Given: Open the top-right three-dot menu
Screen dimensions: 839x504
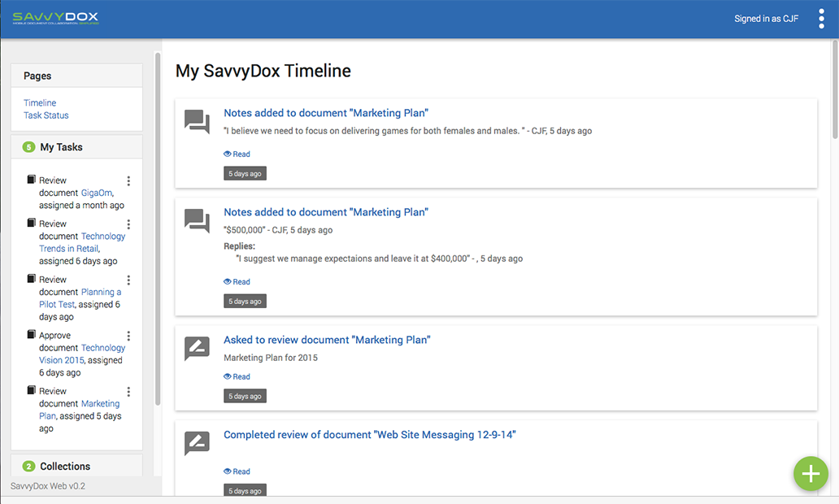Looking at the screenshot, I should click(x=821, y=19).
